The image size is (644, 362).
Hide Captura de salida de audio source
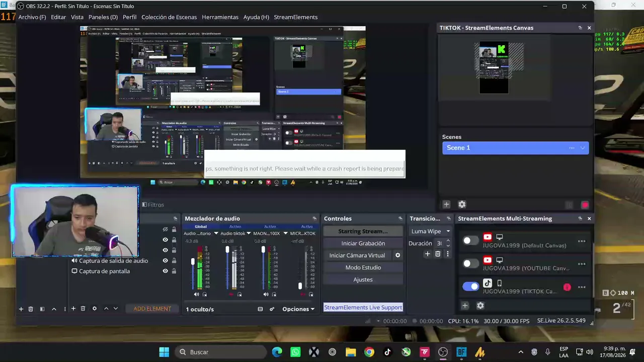(x=165, y=260)
